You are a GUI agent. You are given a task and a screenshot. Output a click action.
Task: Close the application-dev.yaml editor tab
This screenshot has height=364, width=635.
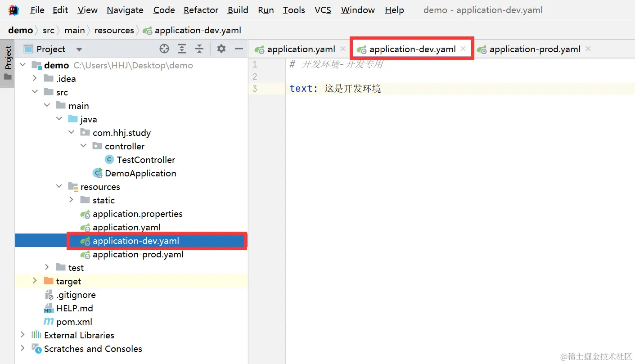pos(463,49)
